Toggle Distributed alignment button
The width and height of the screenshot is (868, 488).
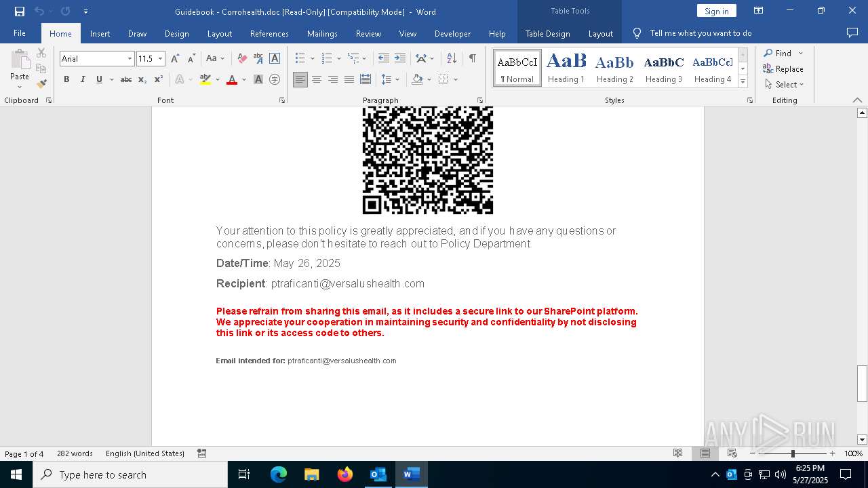(366, 79)
